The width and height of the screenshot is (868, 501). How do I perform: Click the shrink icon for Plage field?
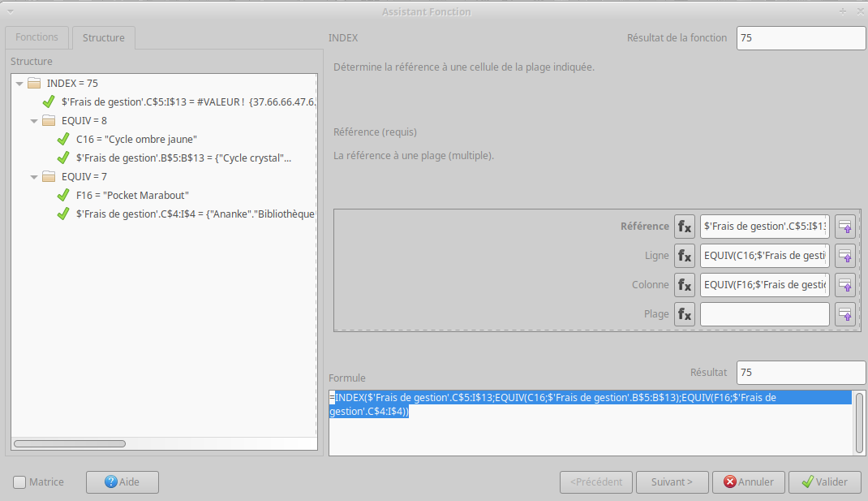click(x=845, y=314)
